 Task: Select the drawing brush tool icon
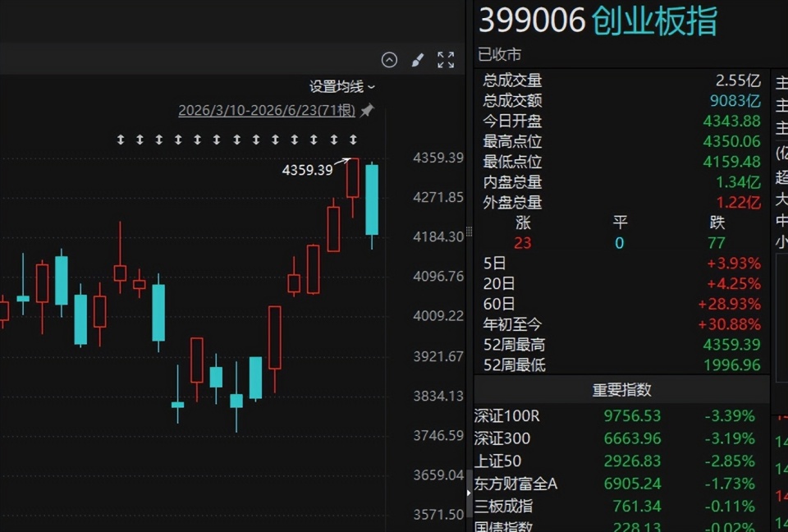tap(417, 60)
